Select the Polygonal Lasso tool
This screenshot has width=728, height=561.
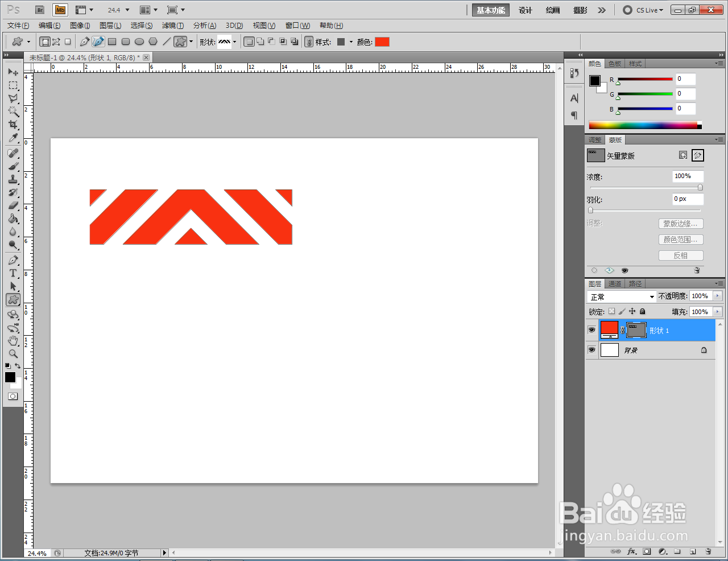pyautogui.click(x=13, y=98)
